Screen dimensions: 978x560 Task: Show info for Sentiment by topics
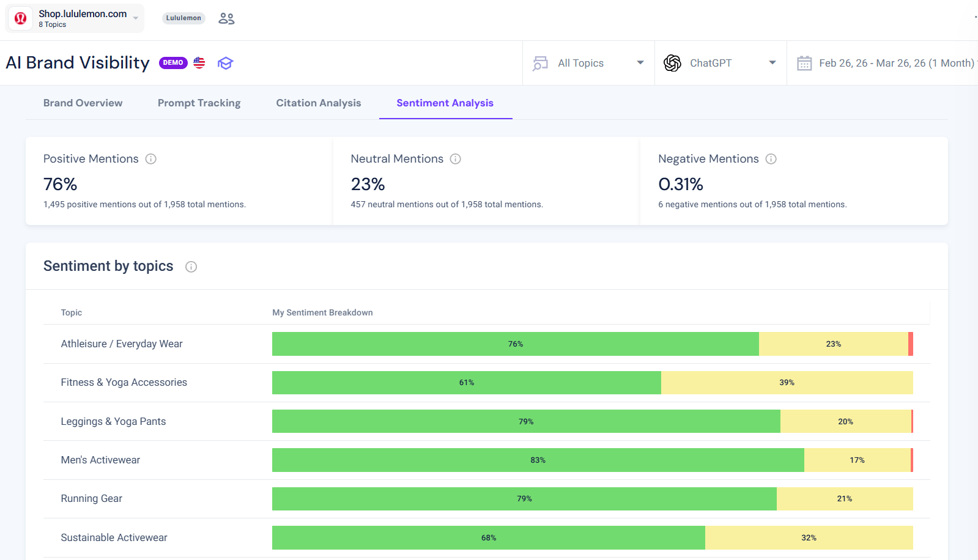pos(191,267)
